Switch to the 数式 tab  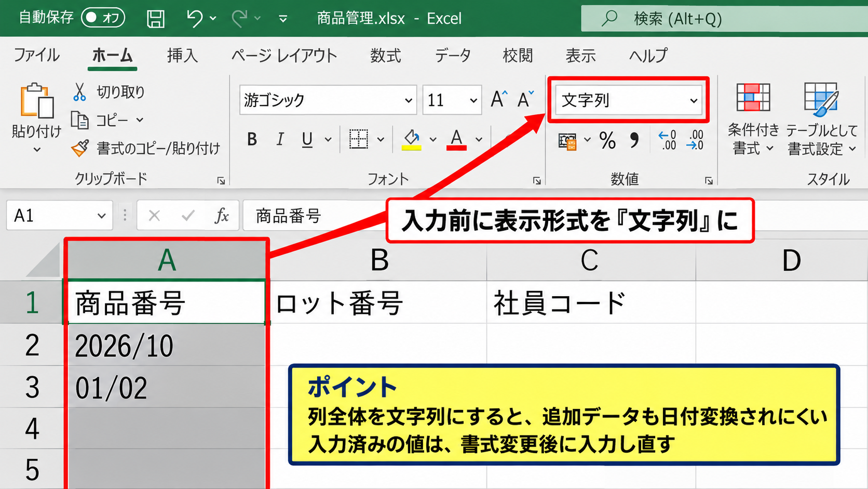[386, 55]
